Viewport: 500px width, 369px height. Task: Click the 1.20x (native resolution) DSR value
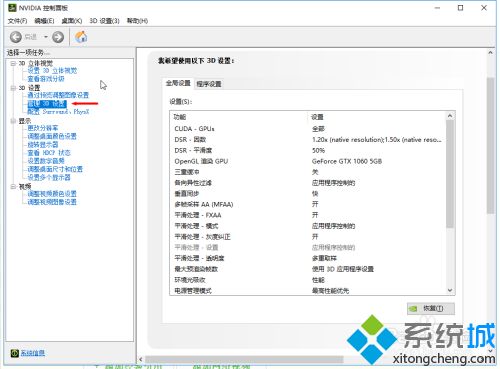click(377, 140)
